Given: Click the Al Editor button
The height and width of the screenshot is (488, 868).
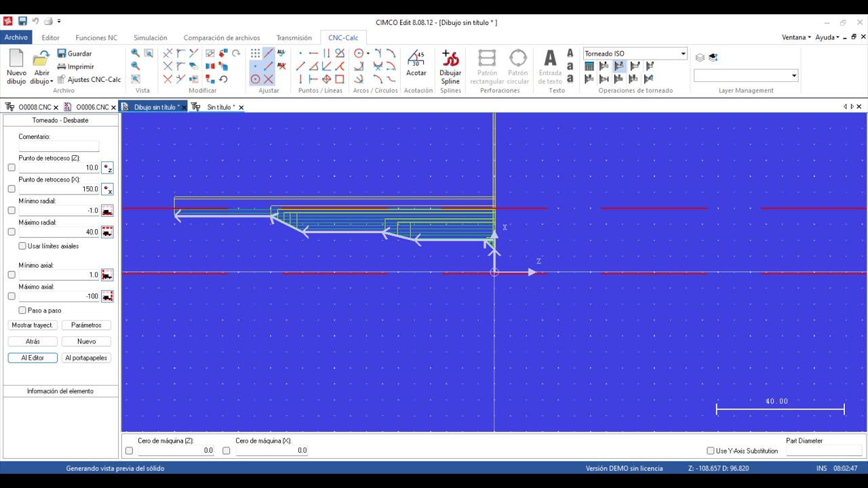Looking at the screenshot, I should click(x=33, y=358).
